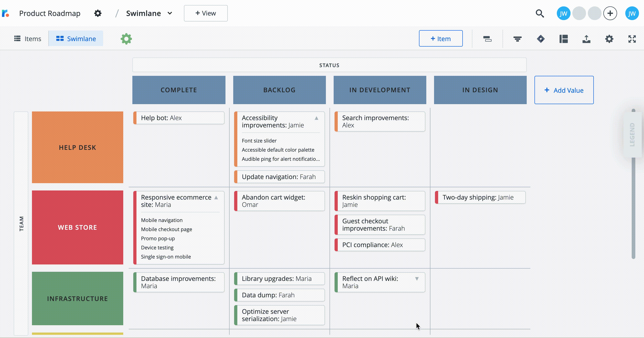Click the search magnifier icon

540,13
